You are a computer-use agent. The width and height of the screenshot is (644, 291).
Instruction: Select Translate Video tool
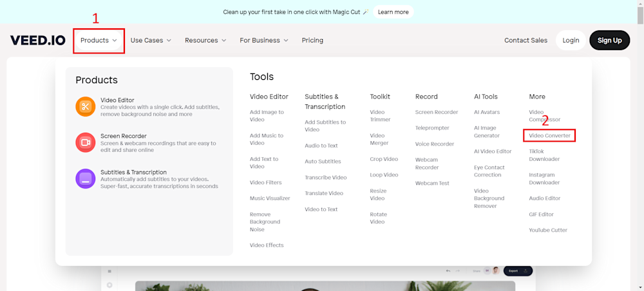click(x=324, y=193)
